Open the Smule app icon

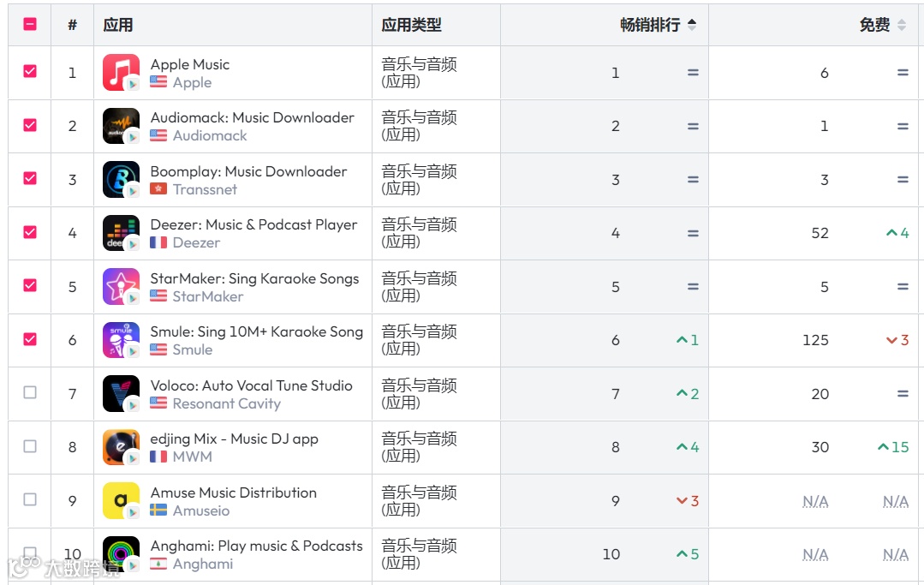[x=121, y=340]
